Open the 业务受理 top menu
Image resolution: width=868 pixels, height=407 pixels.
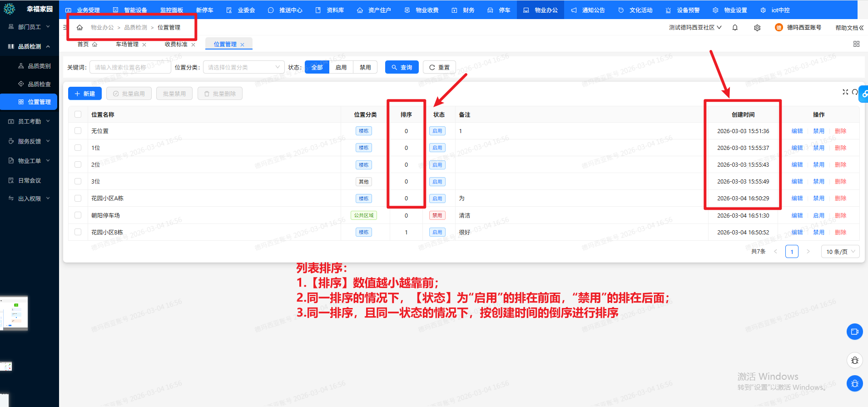coord(83,10)
